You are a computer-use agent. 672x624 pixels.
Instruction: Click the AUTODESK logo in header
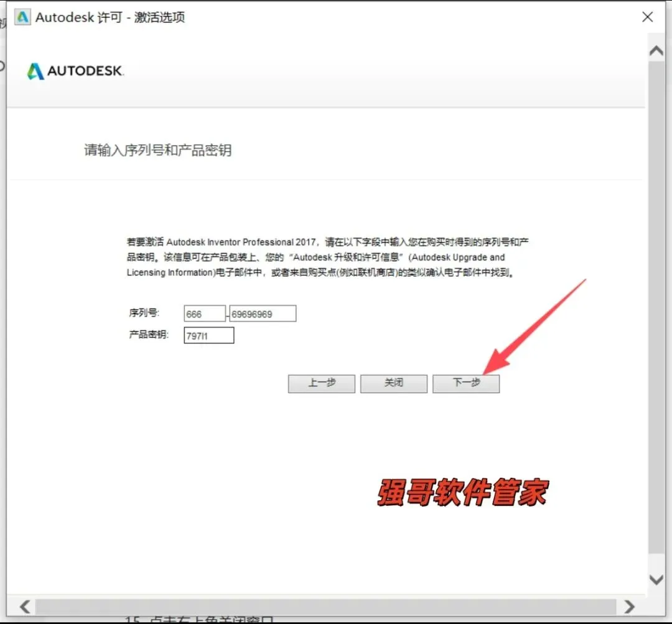click(75, 71)
